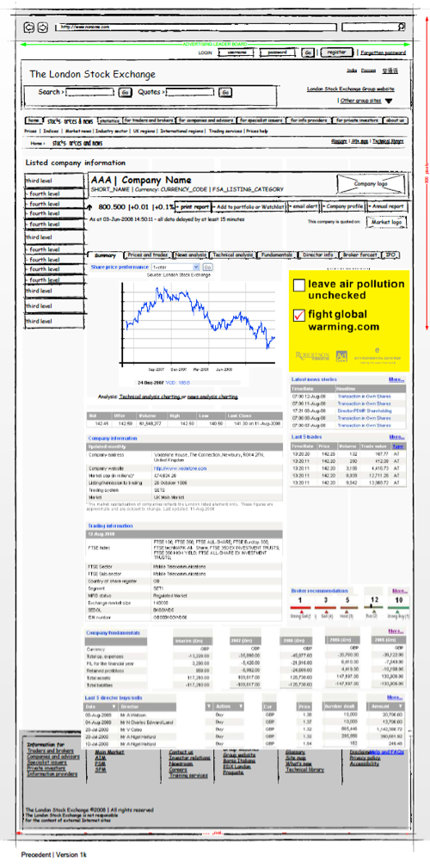Click the black triangle beside Other group sites

click(x=389, y=102)
